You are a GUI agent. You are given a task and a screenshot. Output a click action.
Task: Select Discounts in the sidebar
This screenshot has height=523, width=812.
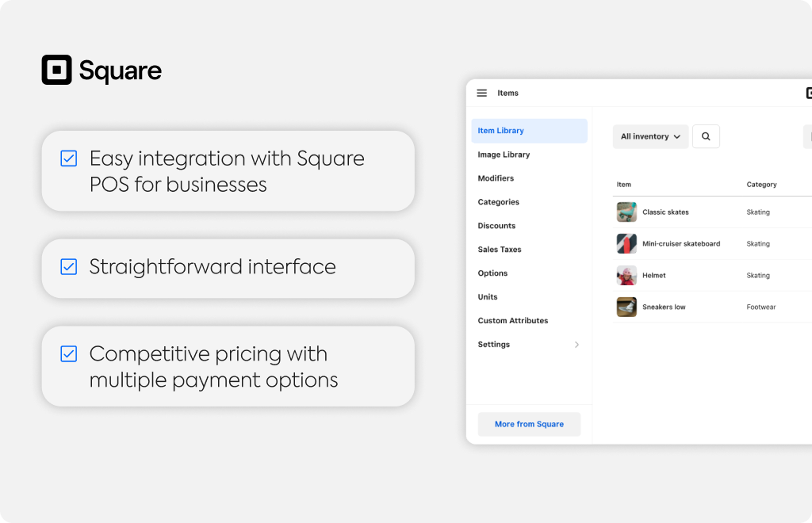(496, 226)
